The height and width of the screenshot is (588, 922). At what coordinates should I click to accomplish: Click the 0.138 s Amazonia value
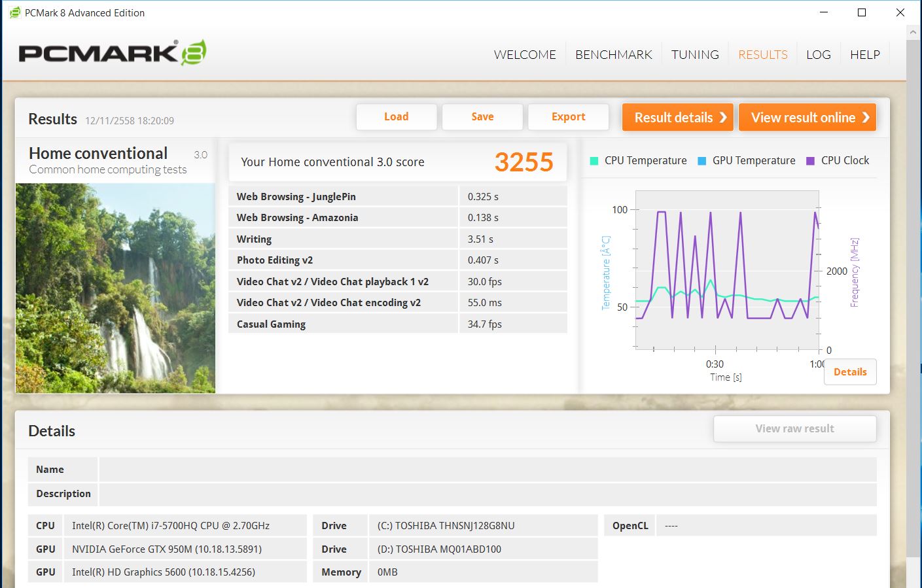[x=483, y=218]
